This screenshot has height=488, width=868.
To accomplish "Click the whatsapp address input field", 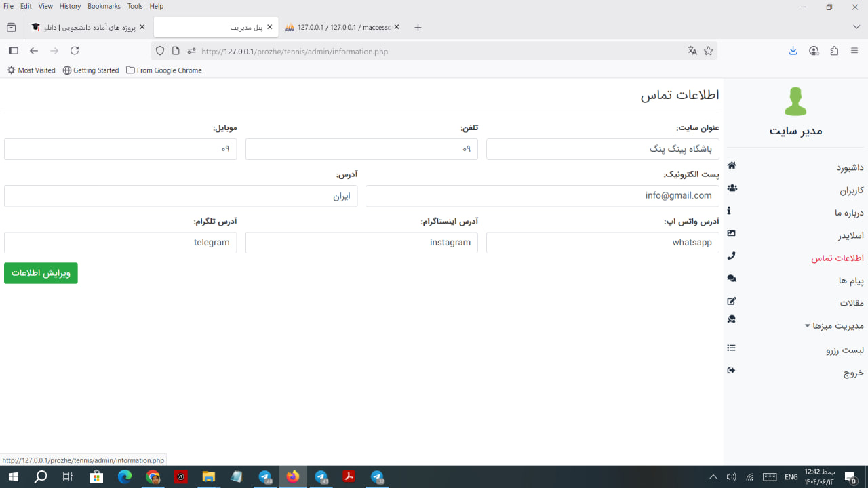I will [602, 243].
